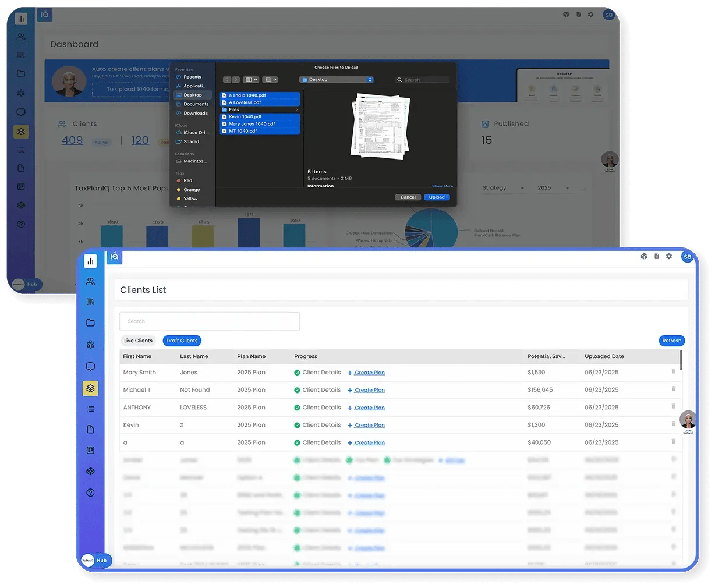Viewport: 715px width, 588px height.
Task: Go forward using file dialog forward arrow
Action: [235, 80]
